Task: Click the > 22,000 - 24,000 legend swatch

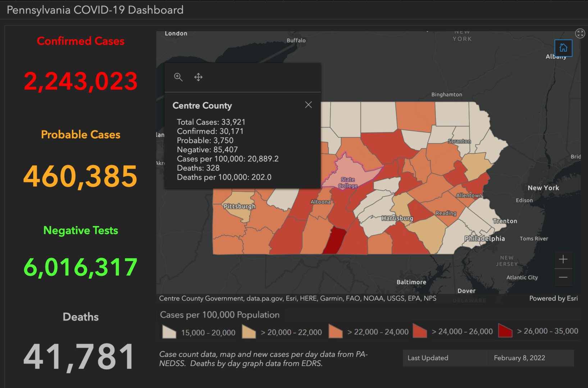Action: pyautogui.click(x=336, y=332)
